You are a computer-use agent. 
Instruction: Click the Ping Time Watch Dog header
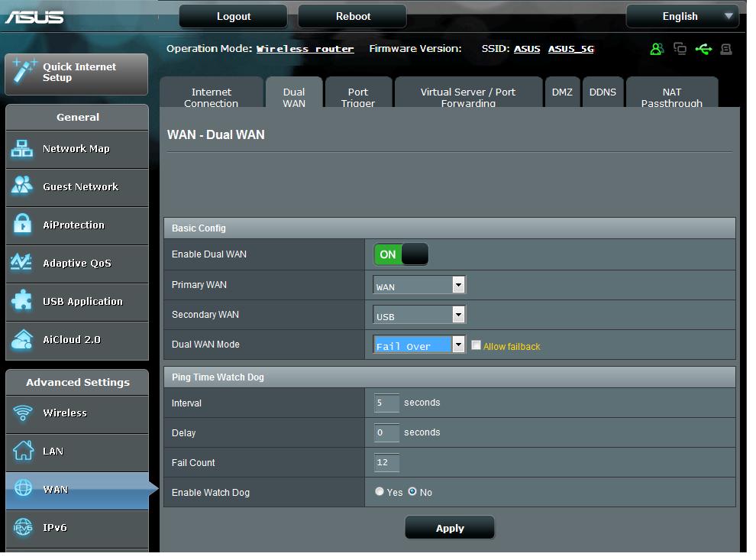click(x=449, y=377)
